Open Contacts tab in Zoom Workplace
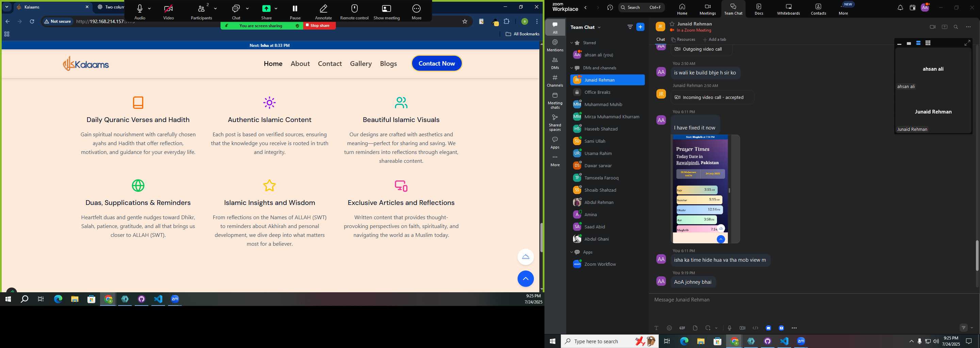Screen dimensions: 980x348 (x=818, y=10)
